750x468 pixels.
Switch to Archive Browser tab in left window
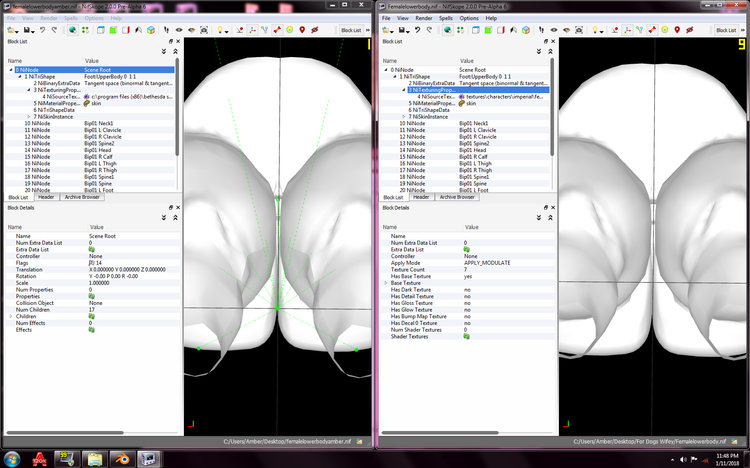pyautogui.click(x=82, y=197)
